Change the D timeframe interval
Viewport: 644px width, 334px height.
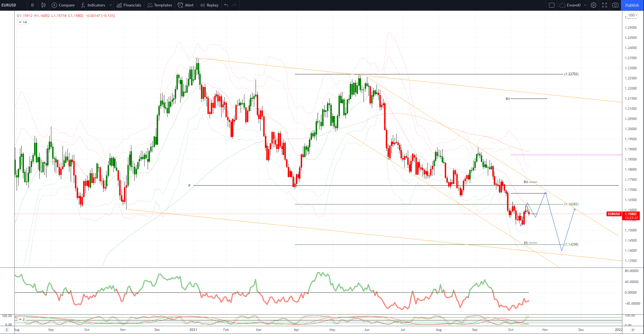(32, 5)
